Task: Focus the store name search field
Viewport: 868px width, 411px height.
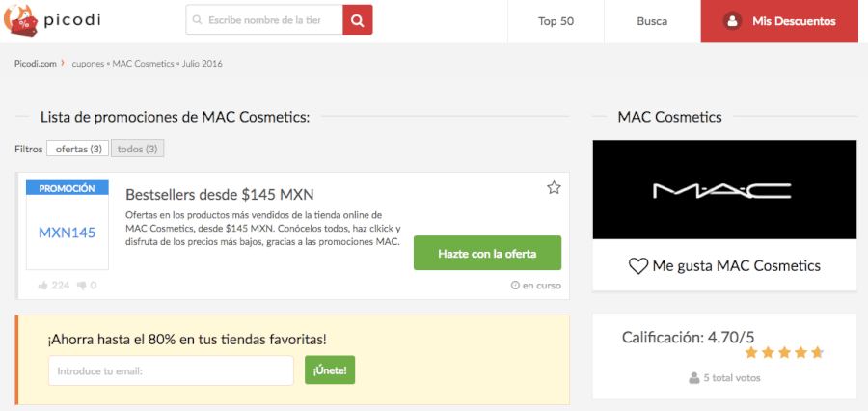Action: 264,20
